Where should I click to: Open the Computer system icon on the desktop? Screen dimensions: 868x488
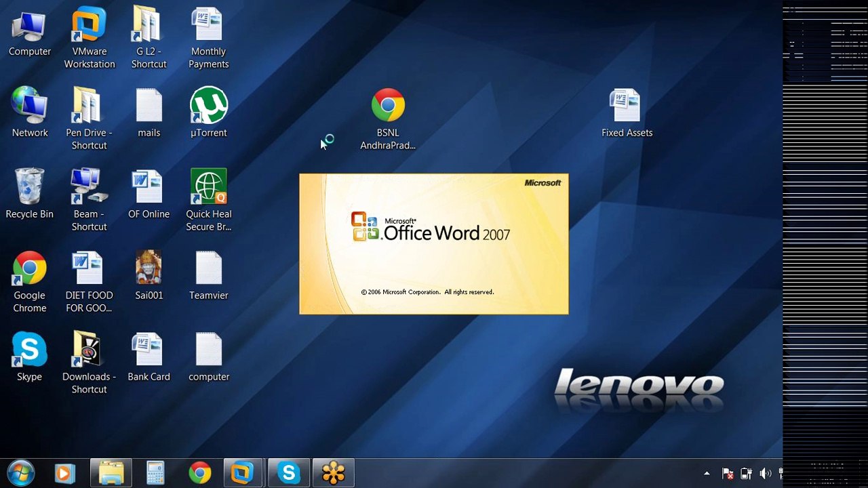29,33
